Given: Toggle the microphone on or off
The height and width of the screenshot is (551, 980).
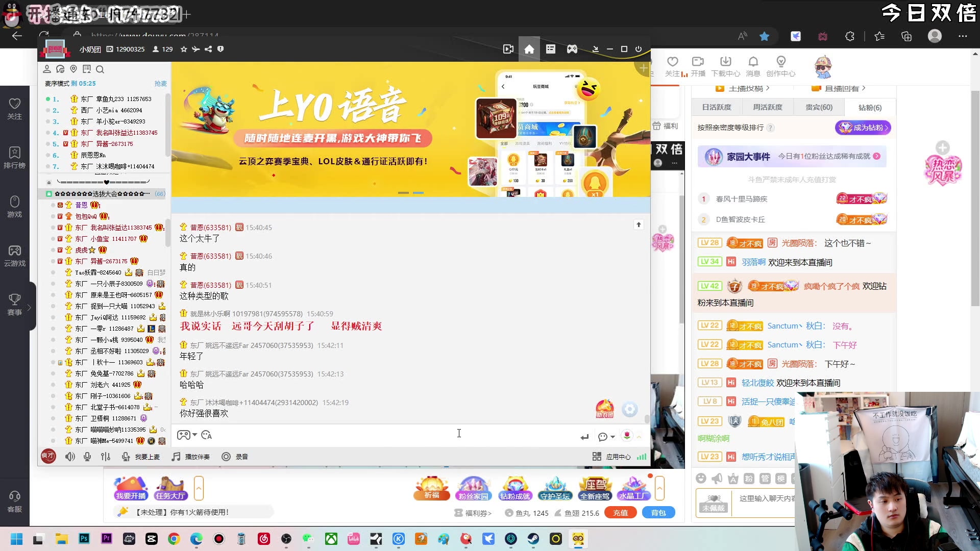Looking at the screenshot, I should pos(87,457).
